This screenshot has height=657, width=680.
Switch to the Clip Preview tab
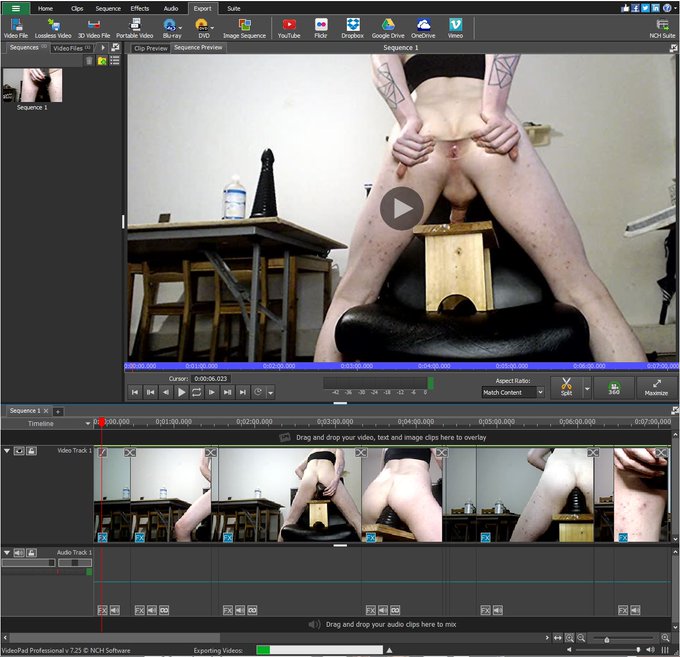pos(150,48)
